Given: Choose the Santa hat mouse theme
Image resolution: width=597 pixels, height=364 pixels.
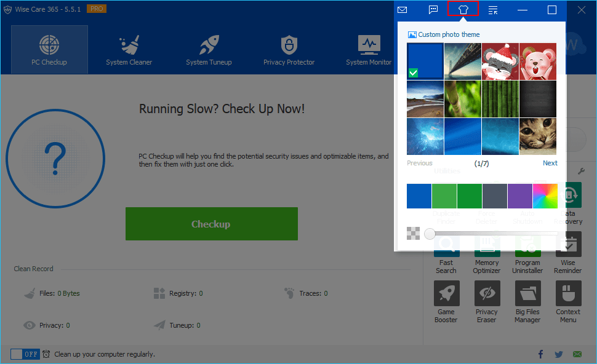Looking at the screenshot, I should (x=500, y=61).
